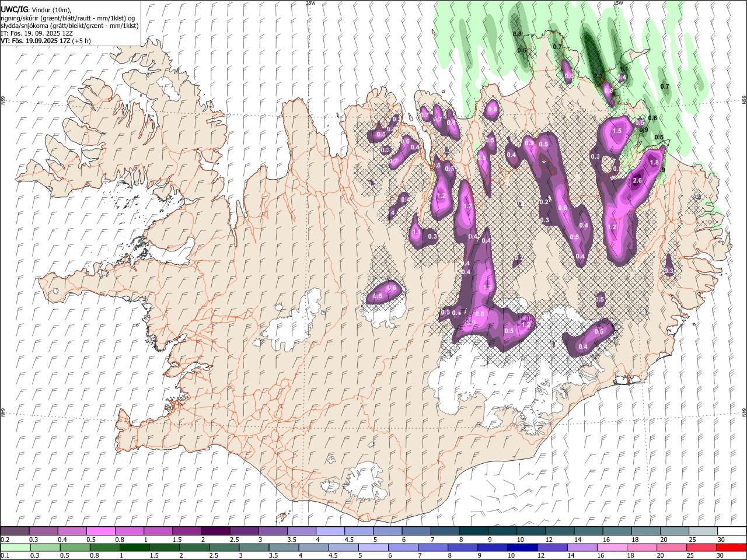Click the red rain-legend swatch at 30

[x=731, y=547]
